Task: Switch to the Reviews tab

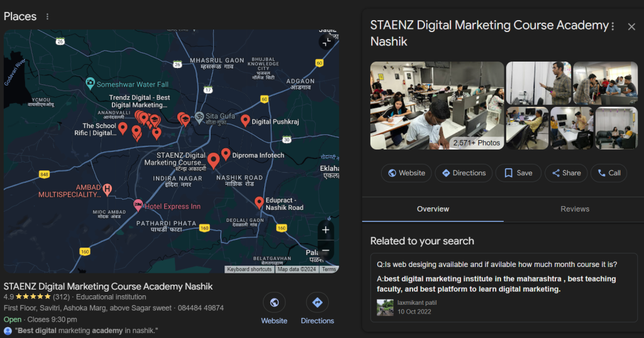Action: point(575,209)
